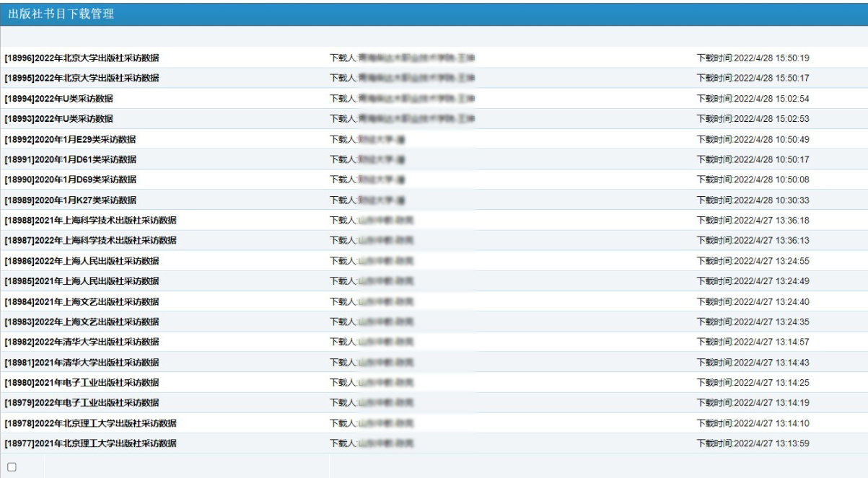This screenshot has width=868, height=478.
Task: Click 2020年1月E29类采访数据 entry
Action: point(70,139)
